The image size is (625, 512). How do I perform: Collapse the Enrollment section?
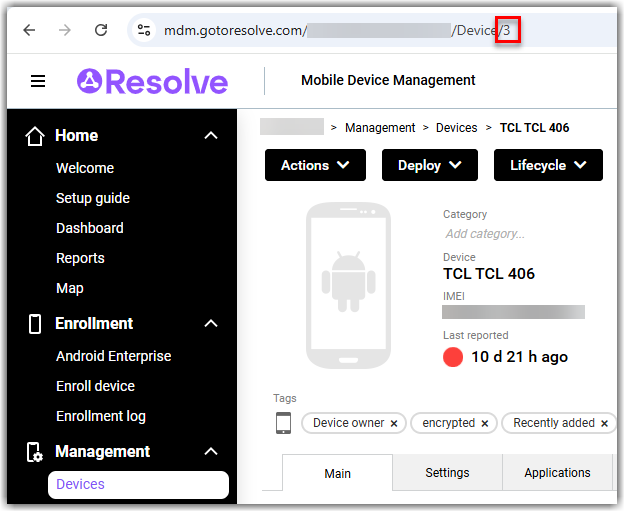(x=211, y=324)
